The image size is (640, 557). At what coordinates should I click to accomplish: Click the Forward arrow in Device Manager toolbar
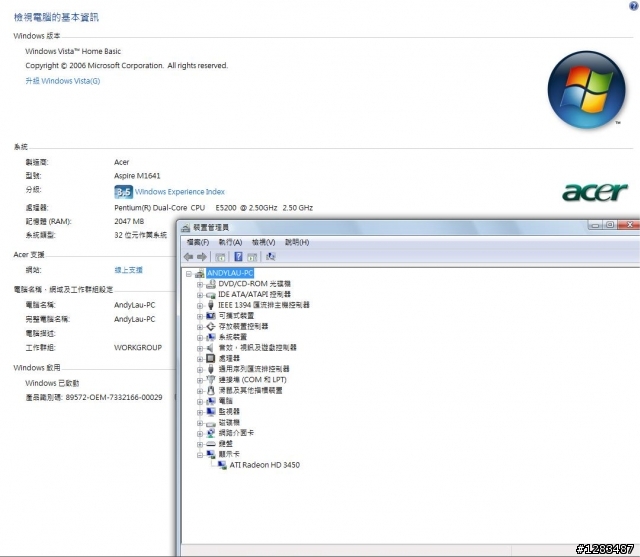202,257
